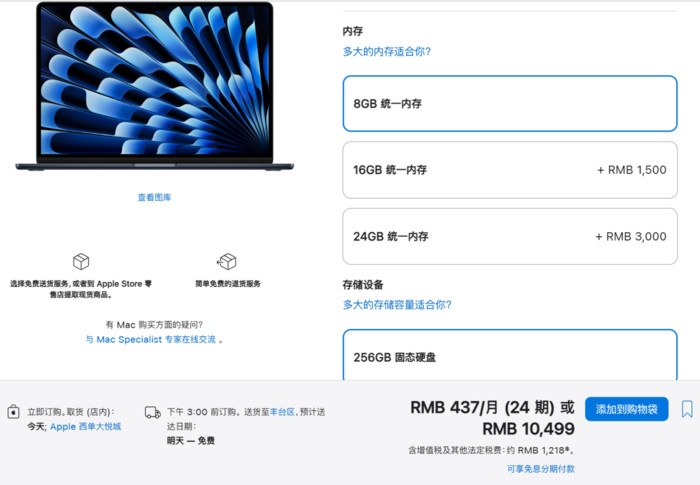Open 可享免息分期付款 installment link
700x485 pixels.
(541, 468)
